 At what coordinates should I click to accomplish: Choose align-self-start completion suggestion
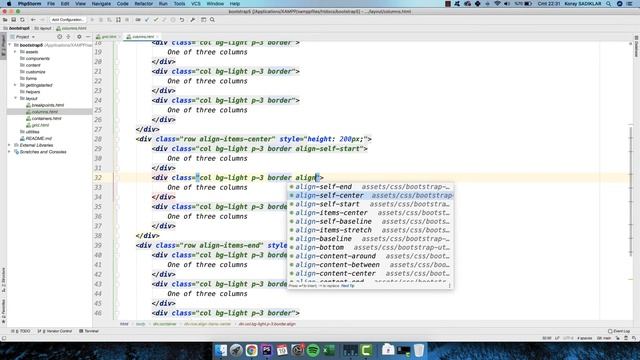click(x=370, y=204)
